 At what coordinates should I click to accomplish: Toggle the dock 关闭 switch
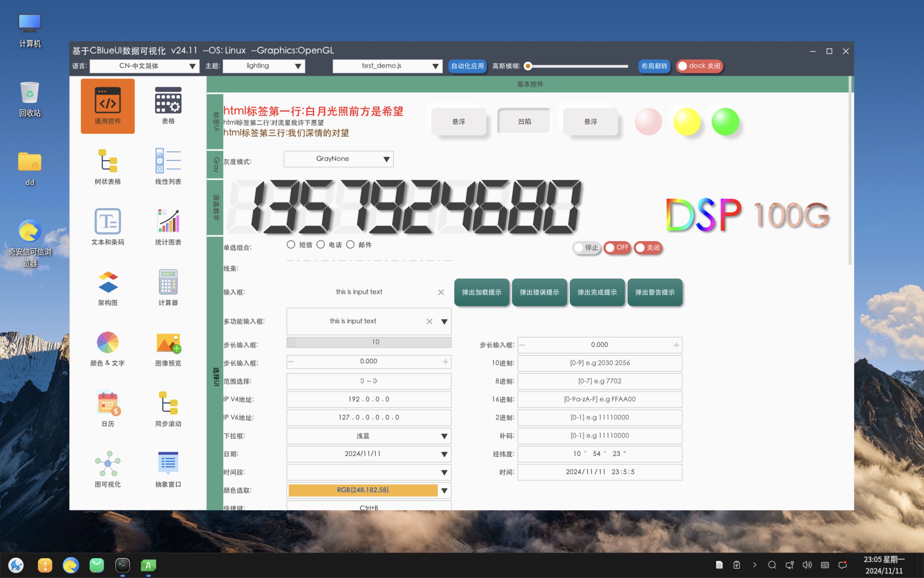tap(700, 66)
